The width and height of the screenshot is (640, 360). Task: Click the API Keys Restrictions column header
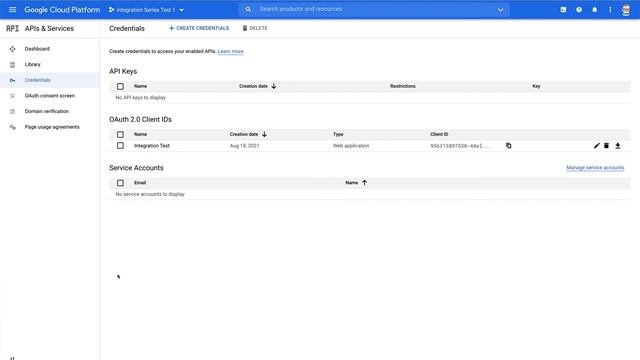402,86
